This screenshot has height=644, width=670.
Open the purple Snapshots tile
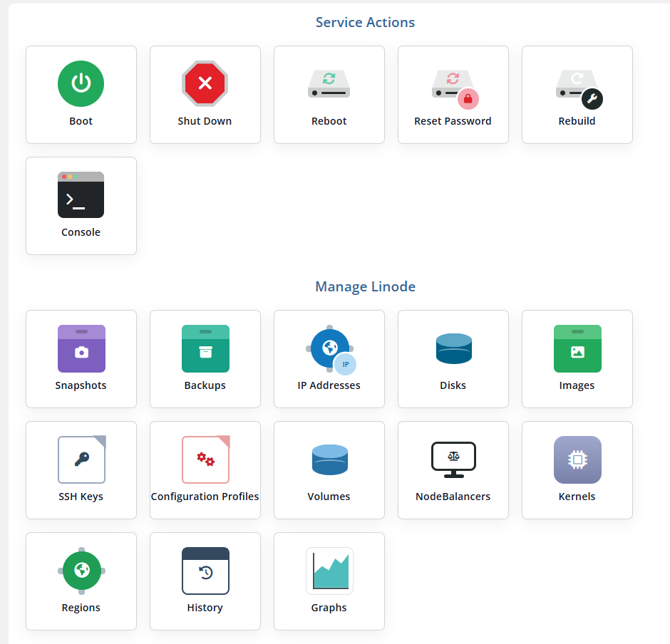[x=81, y=359]
